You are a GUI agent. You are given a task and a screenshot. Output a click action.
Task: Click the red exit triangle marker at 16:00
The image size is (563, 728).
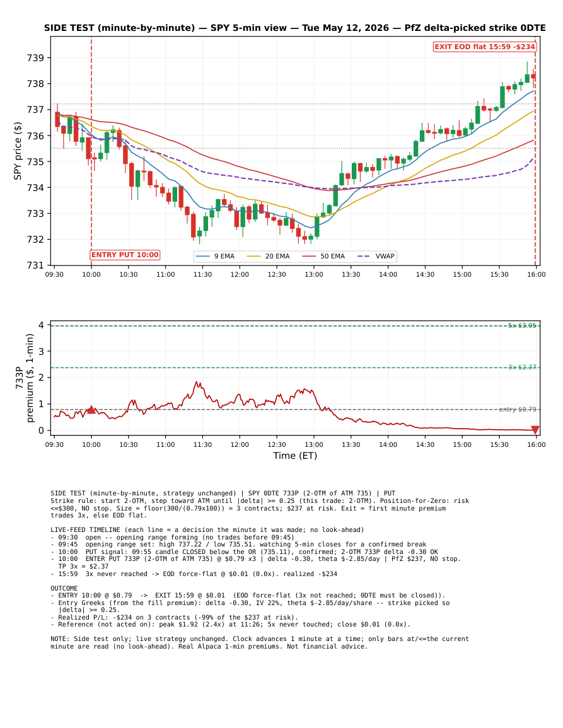535,430
